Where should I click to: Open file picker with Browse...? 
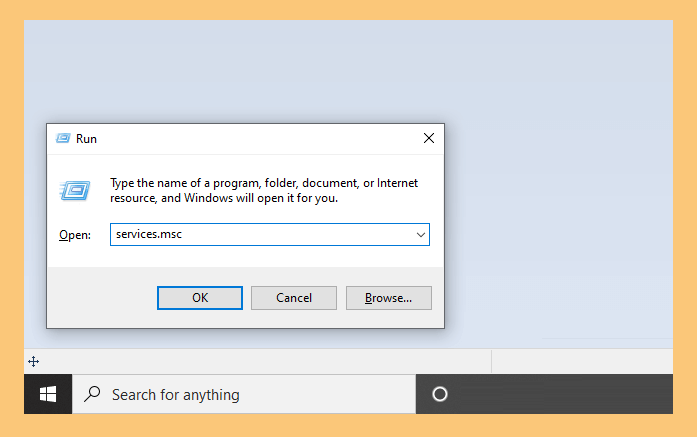tap(389, 298)
